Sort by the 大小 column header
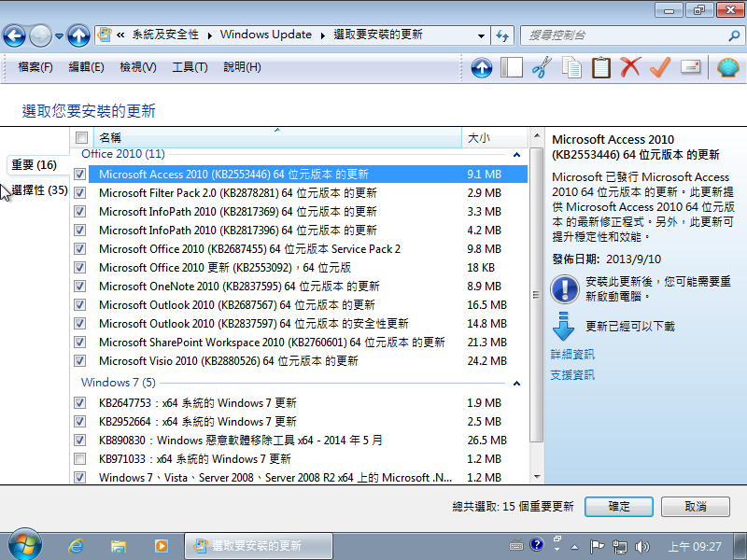 [495, 137]
